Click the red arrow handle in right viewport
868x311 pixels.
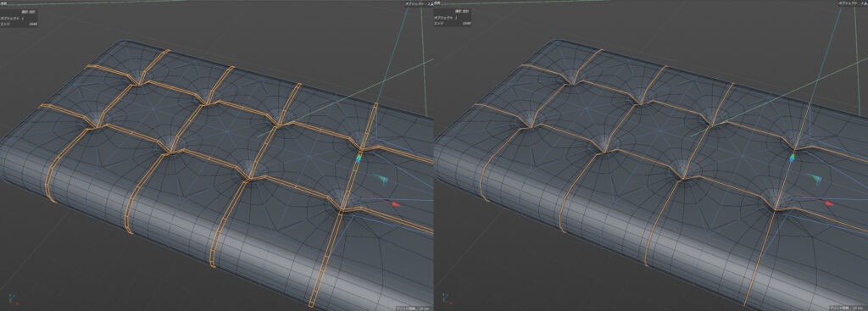point(829,204)
